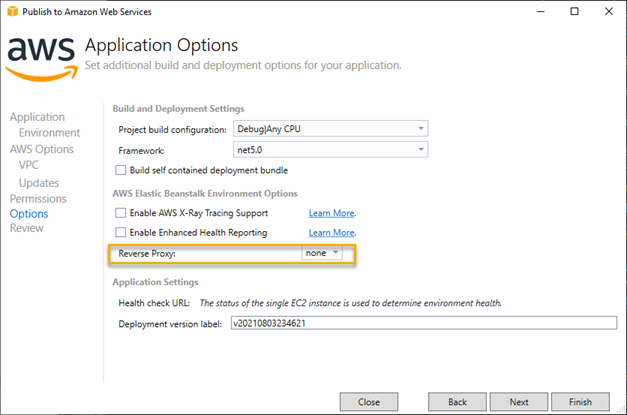Click the AWS logo icon
627x415 pixels.
click(42, 59)
